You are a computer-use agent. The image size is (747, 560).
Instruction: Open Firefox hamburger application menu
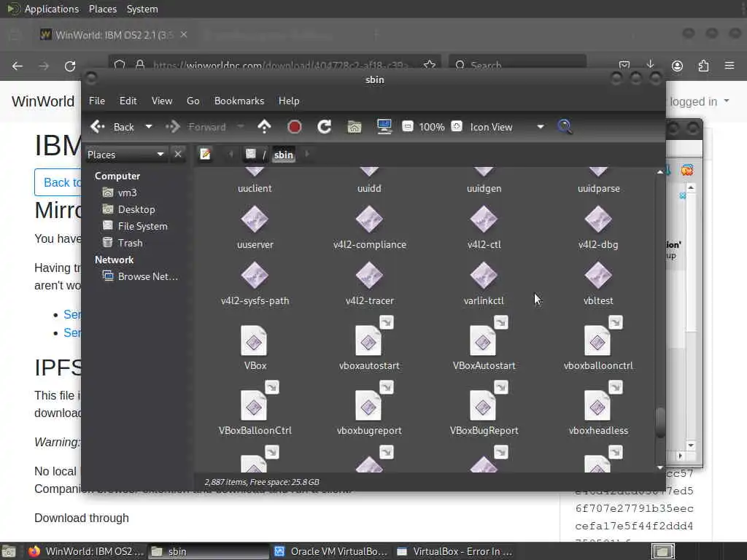tap(729, 66)
